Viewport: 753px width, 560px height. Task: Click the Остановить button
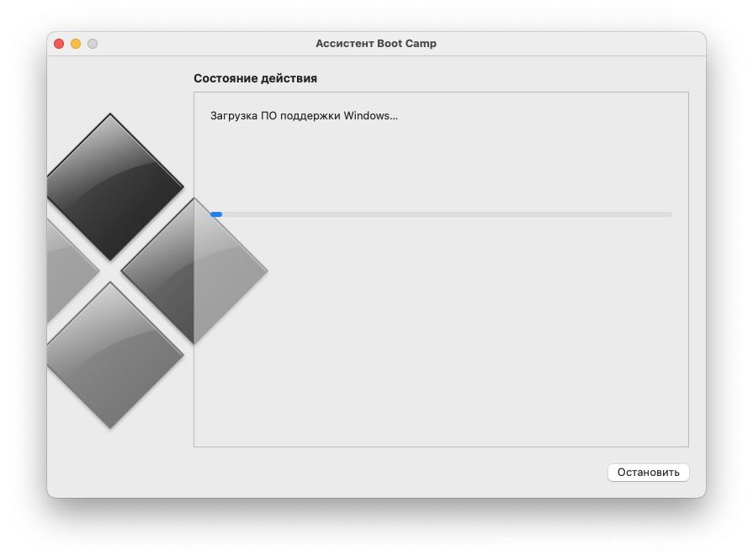[649, 473]
